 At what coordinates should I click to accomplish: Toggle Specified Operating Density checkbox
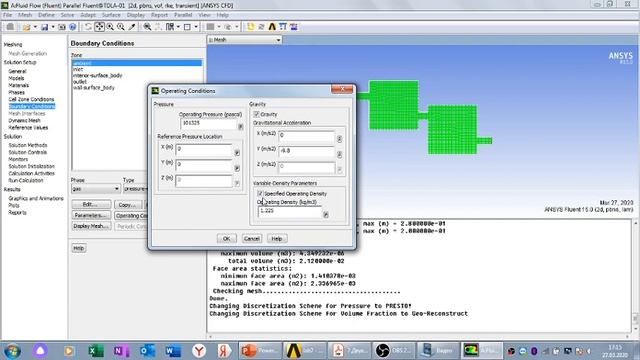tap(260, 193)
